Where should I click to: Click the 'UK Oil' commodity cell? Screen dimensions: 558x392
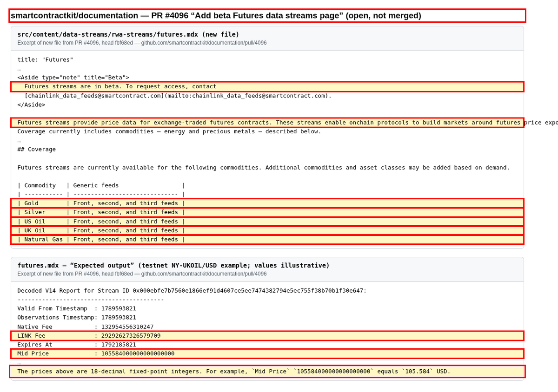point(35,230)
